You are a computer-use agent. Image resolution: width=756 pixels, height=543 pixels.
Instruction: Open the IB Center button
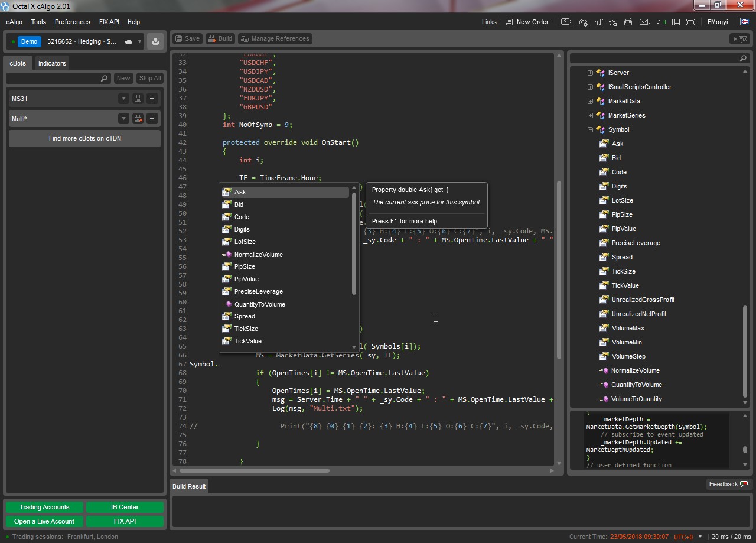click(125, 507)
